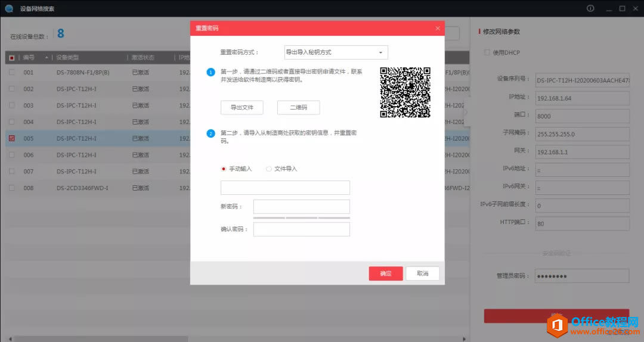Click the 导出文件 export file button
644x342 pixels.
(242, 108)
